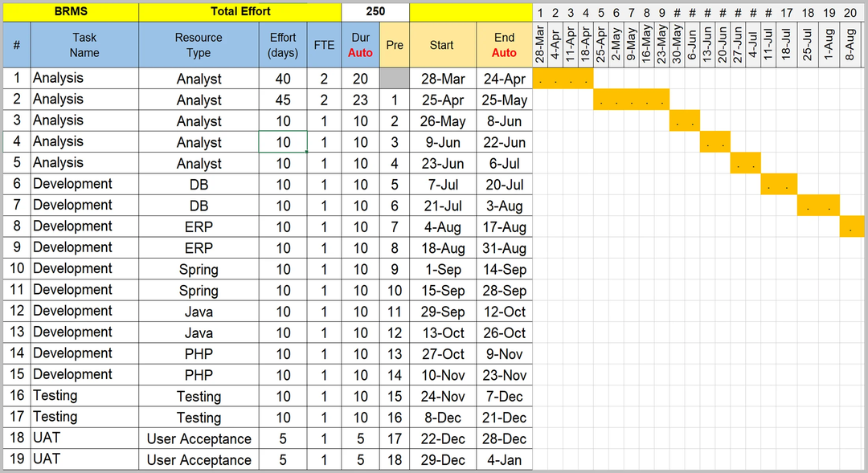Select the orange Gantt bar for task 2
Viewport: 868px width, 473px height.
tap(632, 100)
